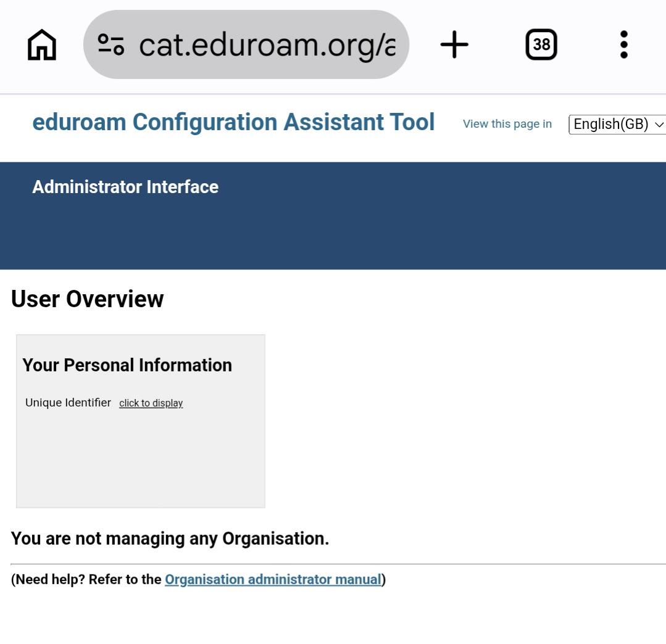This screenshot has height=644, width=666.
Task: Click the 'Need help? Refer to the' text
Action: pos(86,579)
